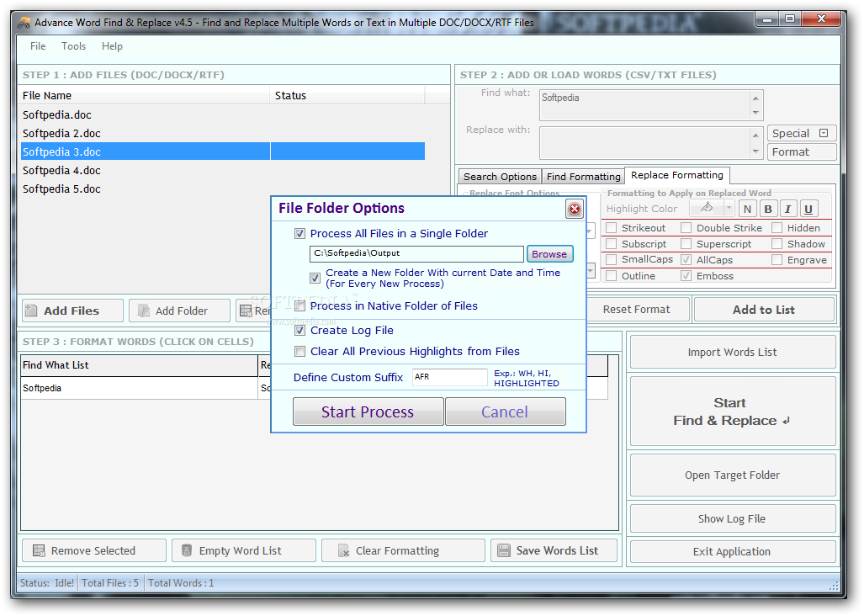Click Open Target Folder button
This screenshot has height=616, width=864.
click(732, 475)
